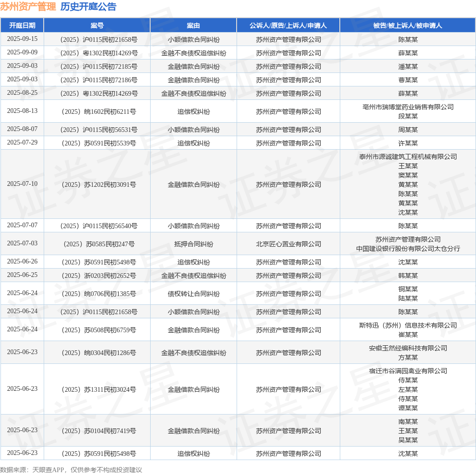Select the 开庭日期 column header

click(22, 26)
